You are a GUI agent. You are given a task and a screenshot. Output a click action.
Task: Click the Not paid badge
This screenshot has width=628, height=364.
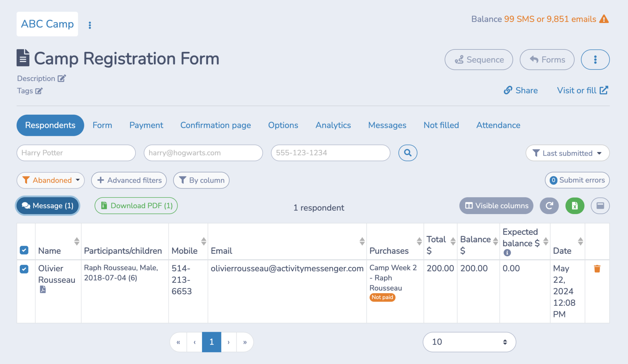coord(382,297)
